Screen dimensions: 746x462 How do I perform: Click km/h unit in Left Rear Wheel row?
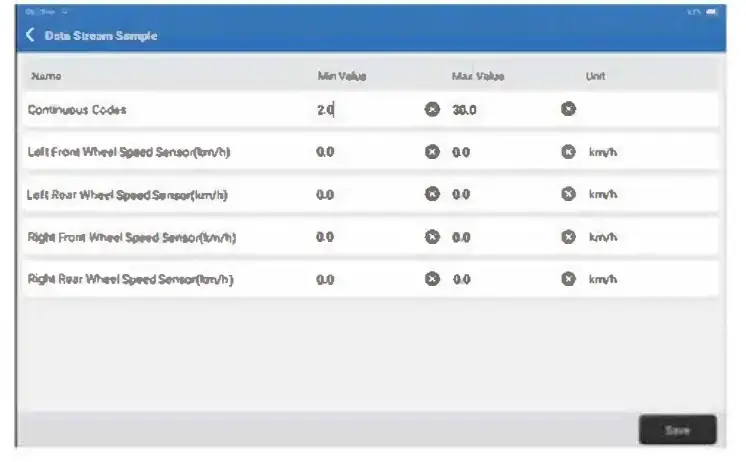(x=603, y=194)
